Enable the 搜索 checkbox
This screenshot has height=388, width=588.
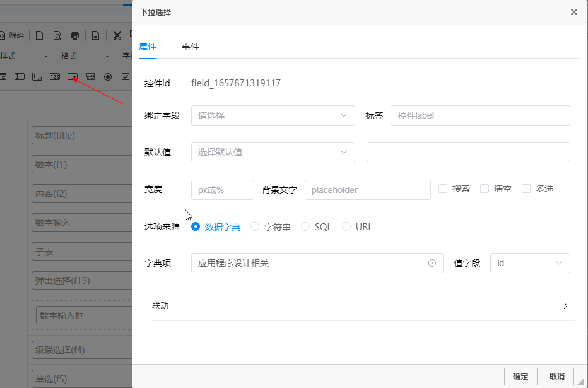(x=443, y=189)
